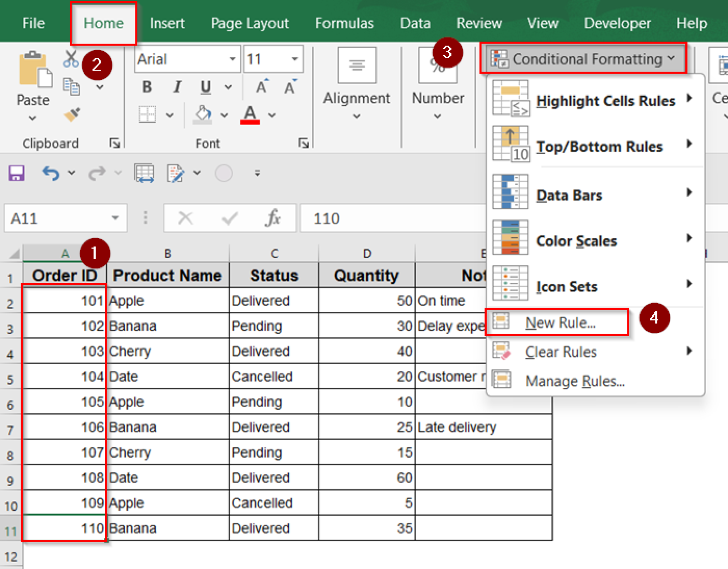Image resolution: width=728 pixels, height=569 pixels.
Task: Toggle Underline formatting
Action: 205,86
